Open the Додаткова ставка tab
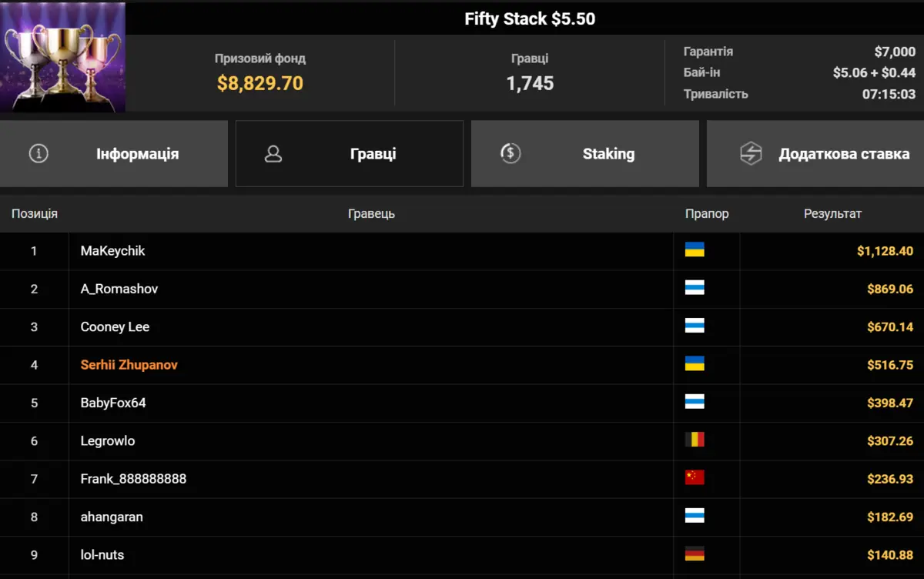This screenshot has height=579, width=924. click(815, 153)
